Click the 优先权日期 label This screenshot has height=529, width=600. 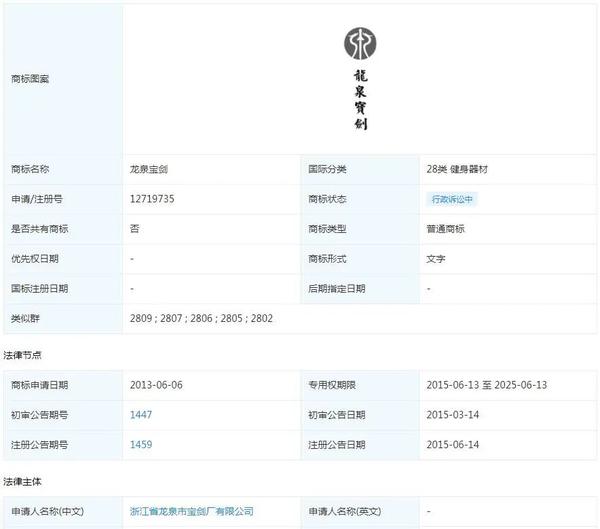[x=34, y=259]
